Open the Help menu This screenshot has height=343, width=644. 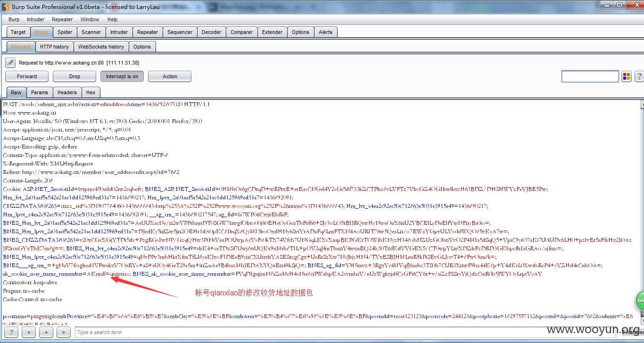click(112, 19)
